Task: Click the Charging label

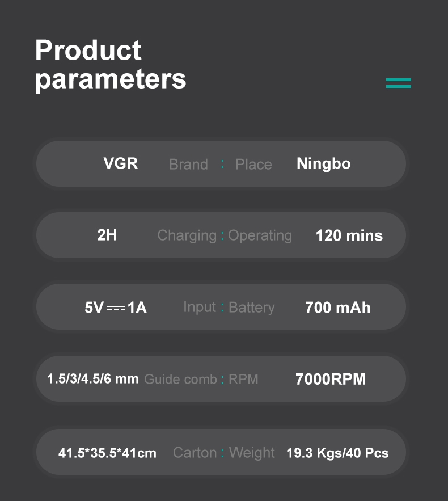Action: point(187,235)
